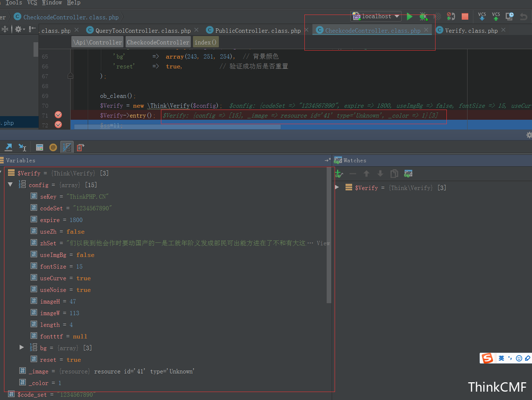Start debugging with the green bug icon

click(424, 16)
